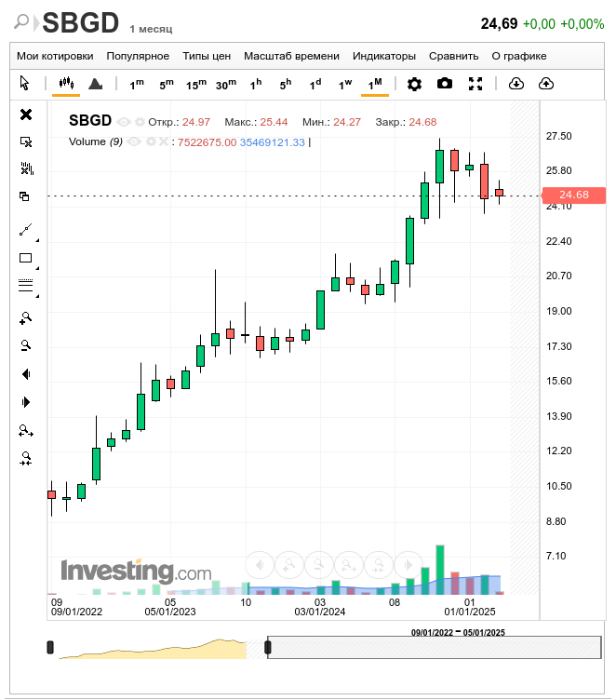This screenshot has width=616, height=700.
Task: Click the SBGD ticker symbol field
Action: (x=81, y=22)
